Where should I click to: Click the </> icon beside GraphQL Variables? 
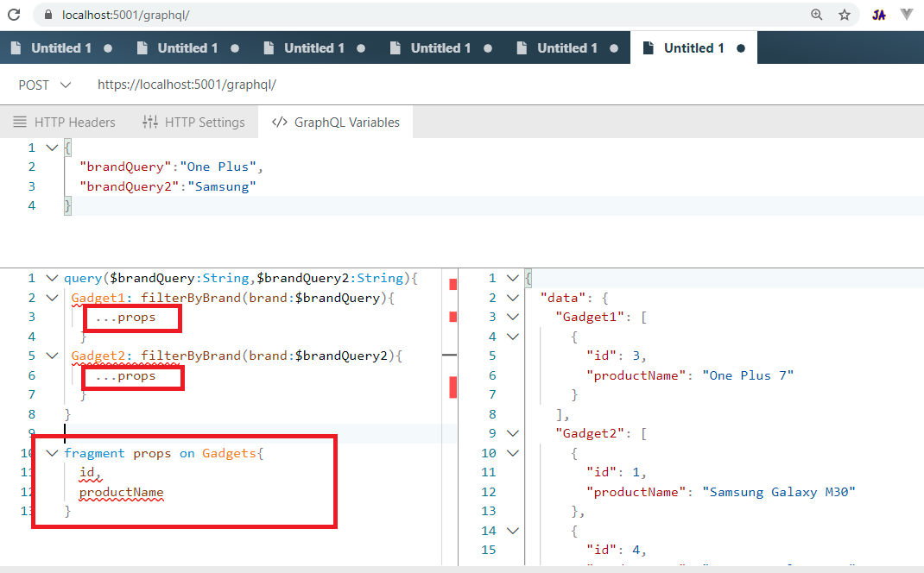tap(278, 122)
